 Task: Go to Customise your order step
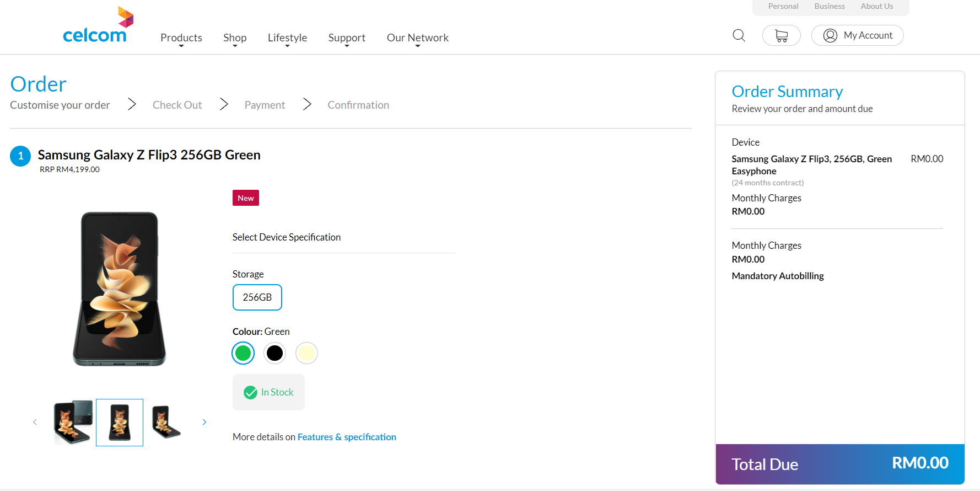pyautogui.click(x=60, y=105)
